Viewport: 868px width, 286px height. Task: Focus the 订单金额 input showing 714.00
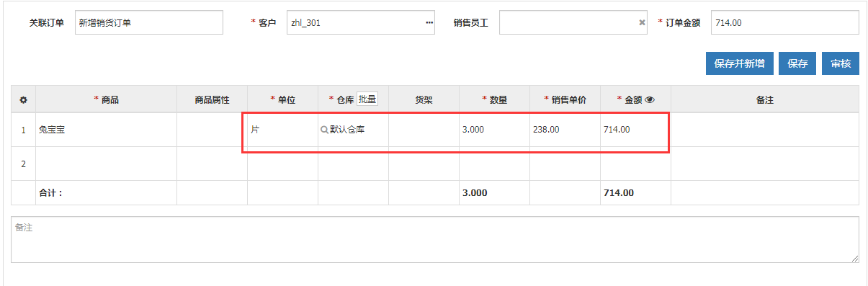pyautogui.click(x=785, y=22)
